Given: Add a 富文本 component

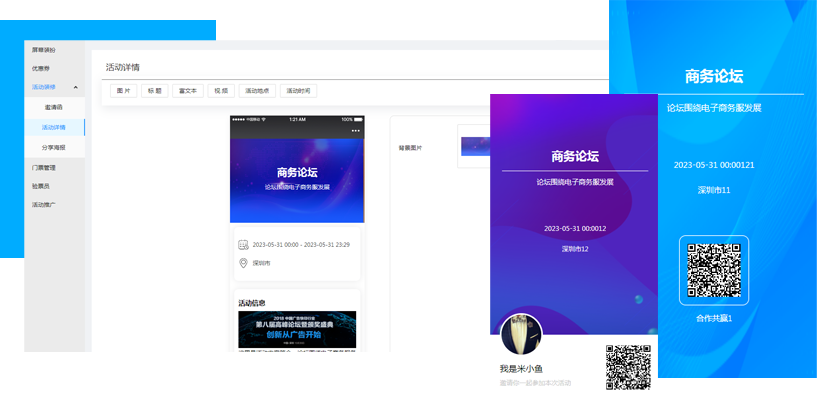Looking at the screenshot, I should tap(187, 90).
